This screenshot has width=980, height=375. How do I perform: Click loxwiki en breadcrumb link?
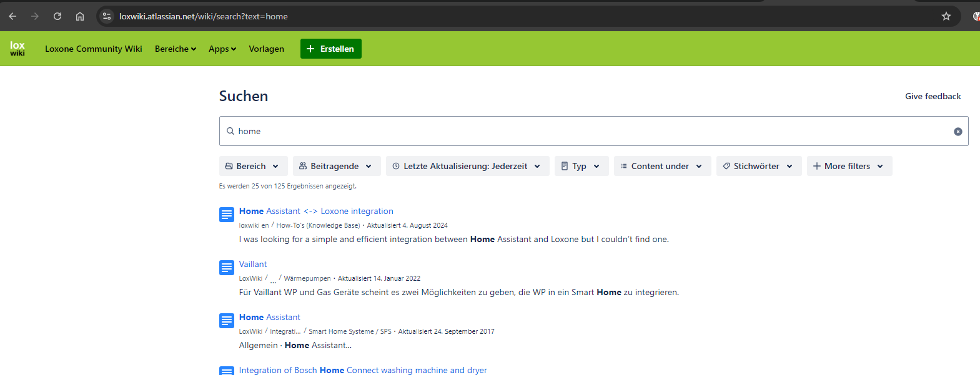[254, 225]
